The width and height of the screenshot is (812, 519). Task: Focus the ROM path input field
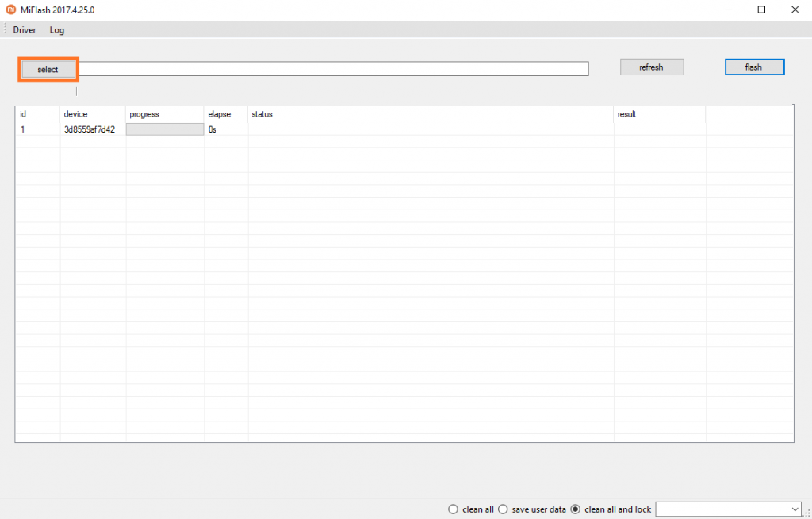(332, 69)
